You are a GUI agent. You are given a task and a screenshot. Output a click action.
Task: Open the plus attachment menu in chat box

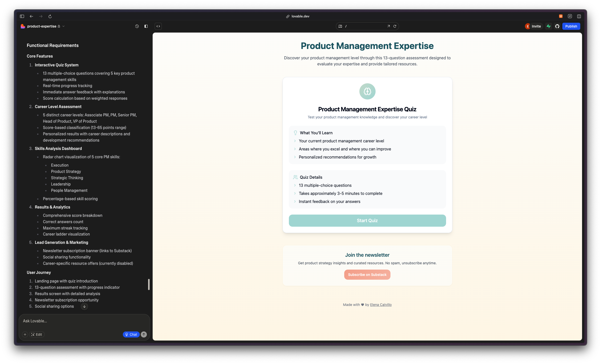pyautogui.click(x=25, y=334)
